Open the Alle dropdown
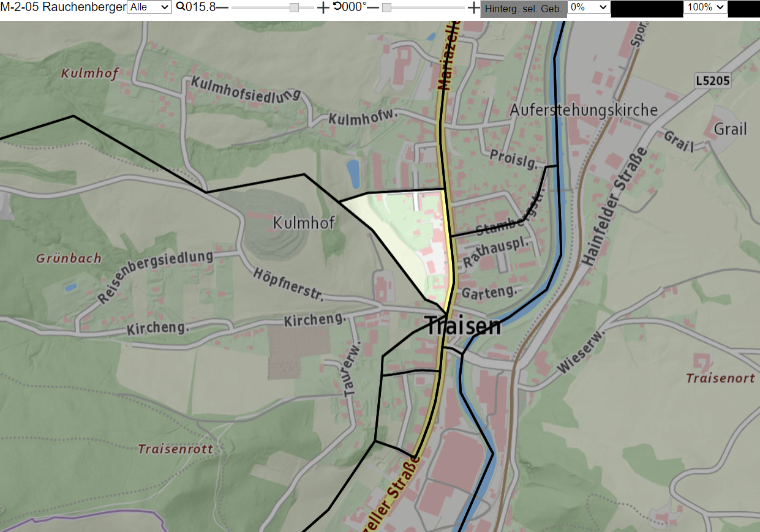This screenshot has width=760, height=532. (149, 7)
